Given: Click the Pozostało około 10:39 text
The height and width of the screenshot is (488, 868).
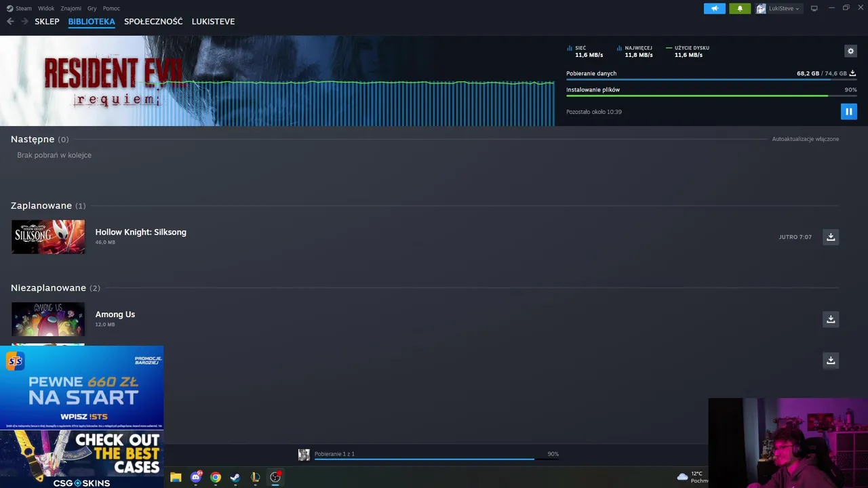Looking at the screenshot, I should coord(594,112).
